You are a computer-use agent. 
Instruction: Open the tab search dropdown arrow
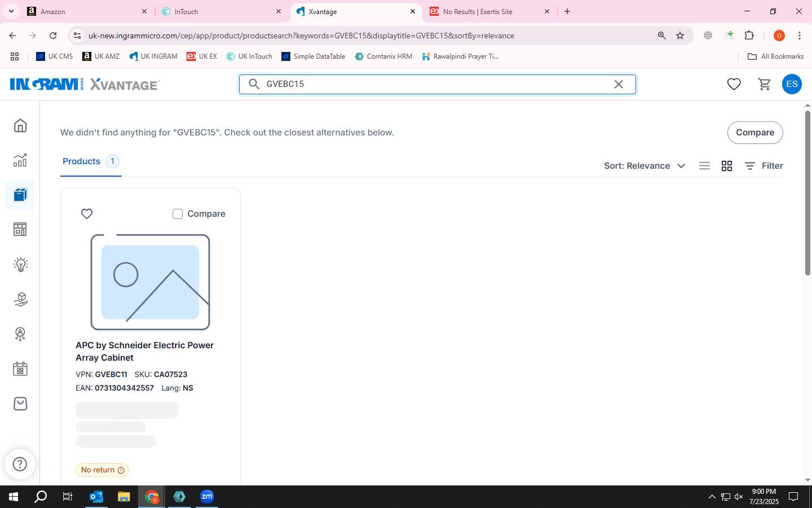pyautogui.click(x=11, y=11)
